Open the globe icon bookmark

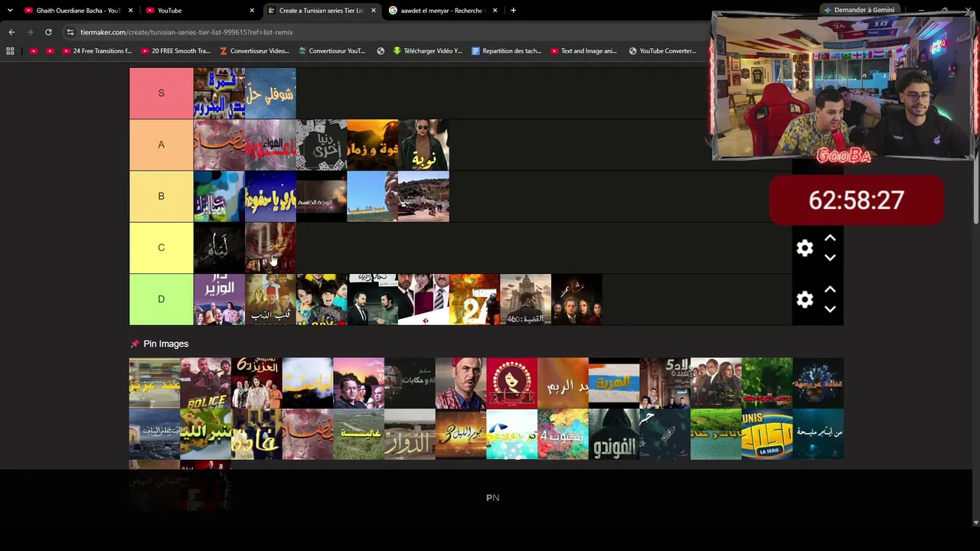[x=381, y=51]
